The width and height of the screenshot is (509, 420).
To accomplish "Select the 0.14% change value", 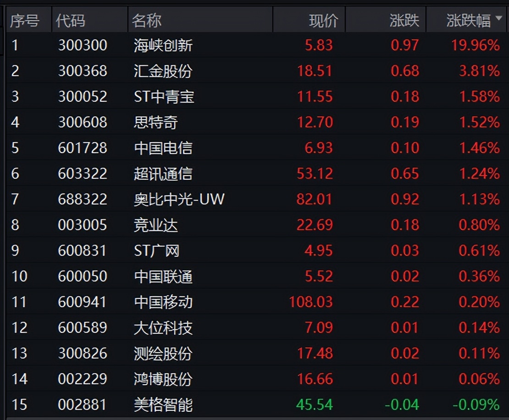I will tap(479, 327).
